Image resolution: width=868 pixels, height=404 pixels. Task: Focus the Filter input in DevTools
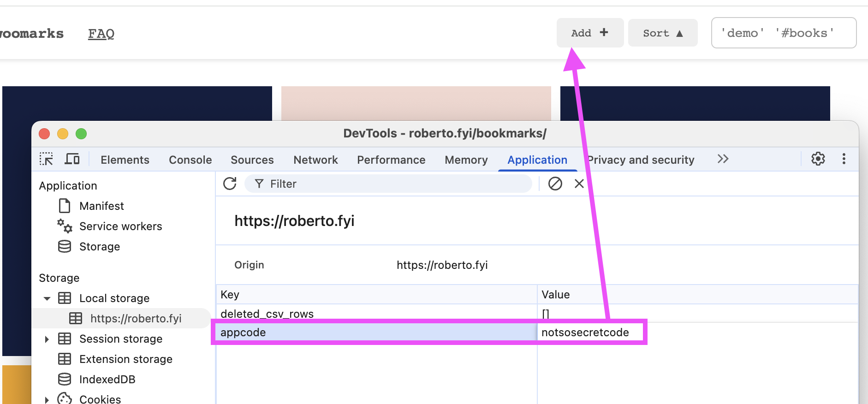(x=388, y=184)
